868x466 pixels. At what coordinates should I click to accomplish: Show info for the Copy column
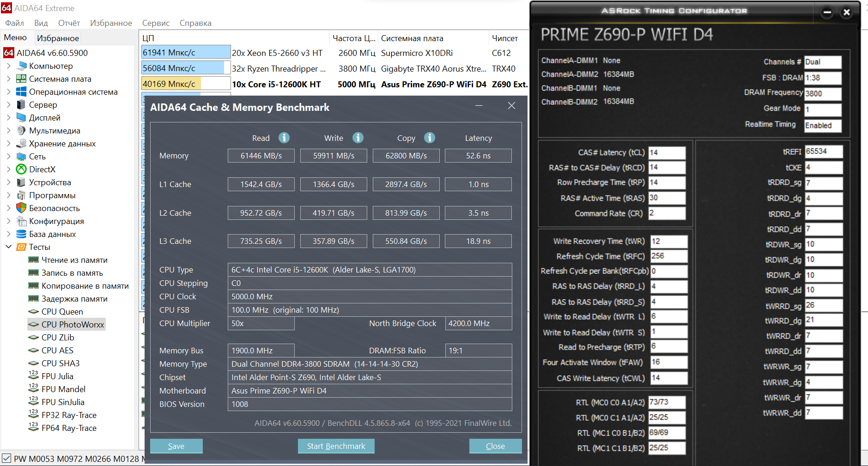click(430, 138)
